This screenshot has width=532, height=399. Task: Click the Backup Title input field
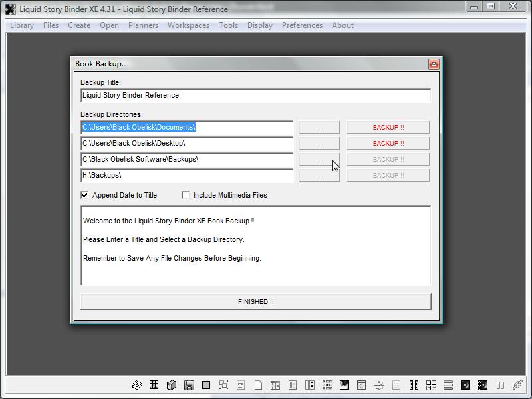point(255,95)
